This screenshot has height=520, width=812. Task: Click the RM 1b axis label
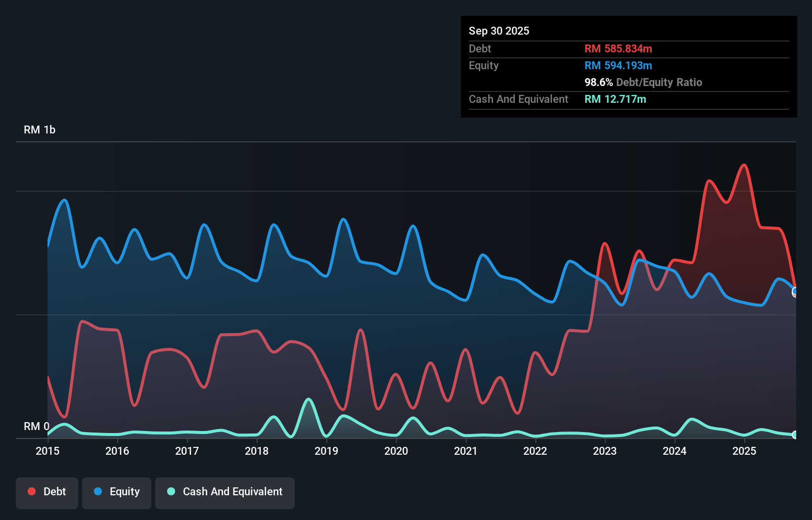[x=40, y=130]
